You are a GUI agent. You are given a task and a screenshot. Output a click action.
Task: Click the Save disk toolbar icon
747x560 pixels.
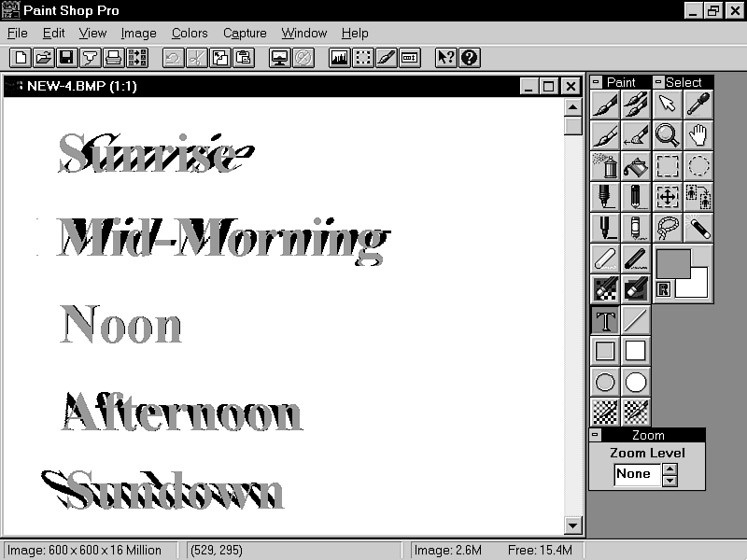coord(66,58)
